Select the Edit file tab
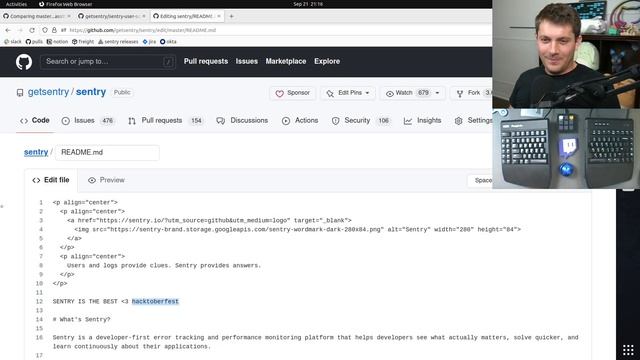This screenshot has height=360, width=640. tap(51, 180)
